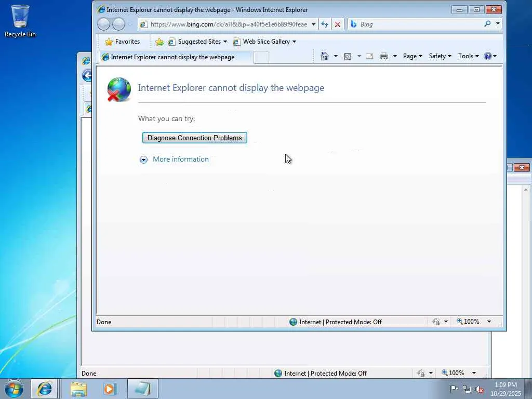Open the Help question mark menu
Viewport: 532px width, 399px height.
(x=490, y=56)
